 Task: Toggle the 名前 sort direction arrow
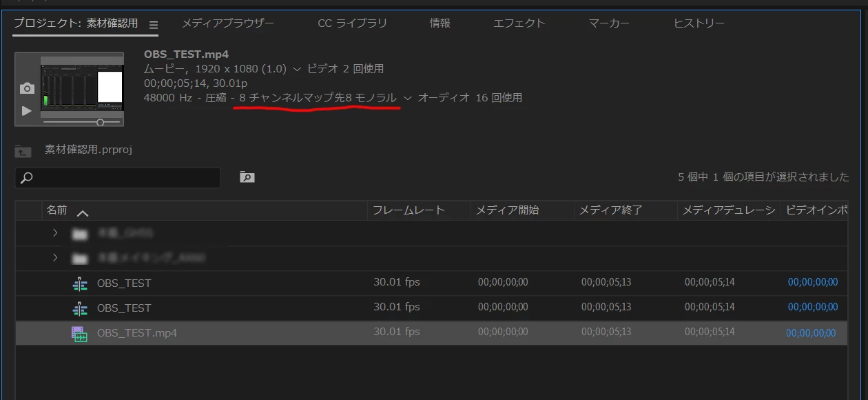coord(83,213)
